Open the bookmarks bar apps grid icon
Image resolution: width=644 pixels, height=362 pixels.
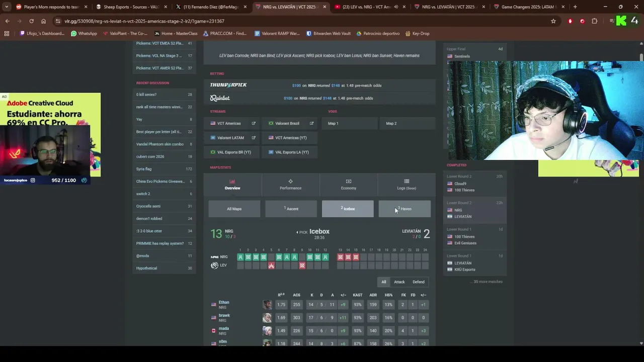coord(7,34)
